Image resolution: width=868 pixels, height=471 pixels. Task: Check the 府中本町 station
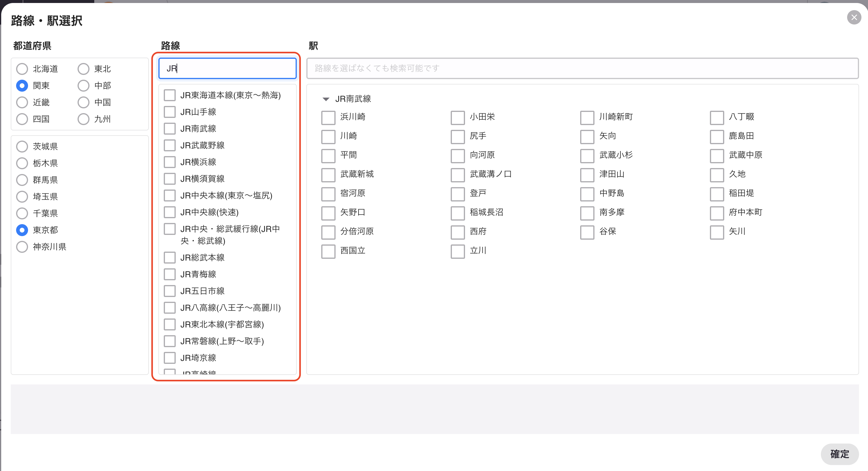[x=717, y=213]
